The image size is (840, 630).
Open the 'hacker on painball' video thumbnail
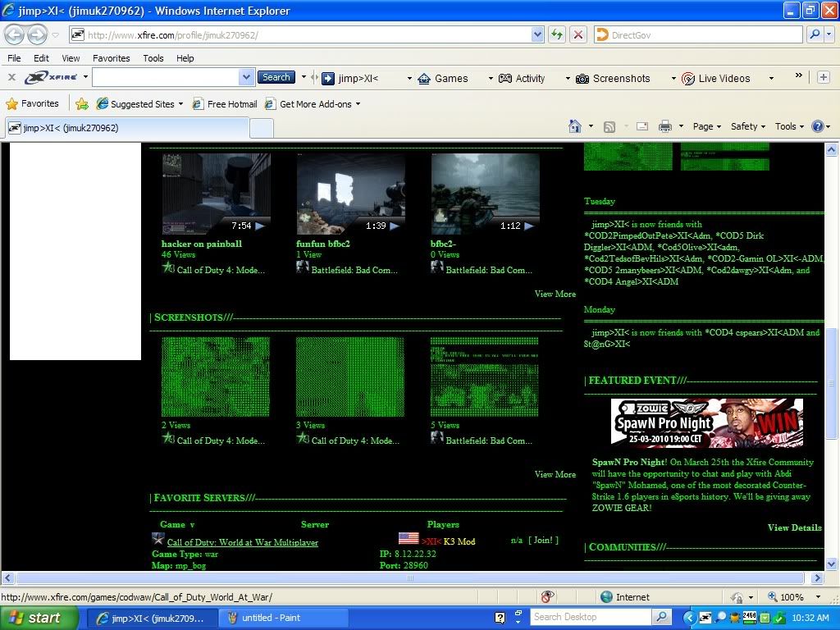(216, 194)
